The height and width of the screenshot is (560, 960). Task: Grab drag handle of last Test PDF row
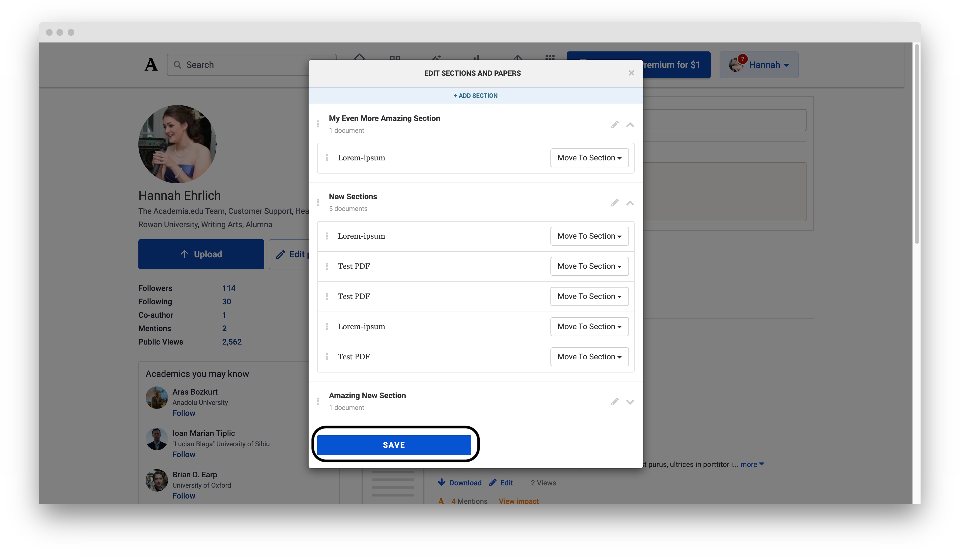tap(327, 357)
